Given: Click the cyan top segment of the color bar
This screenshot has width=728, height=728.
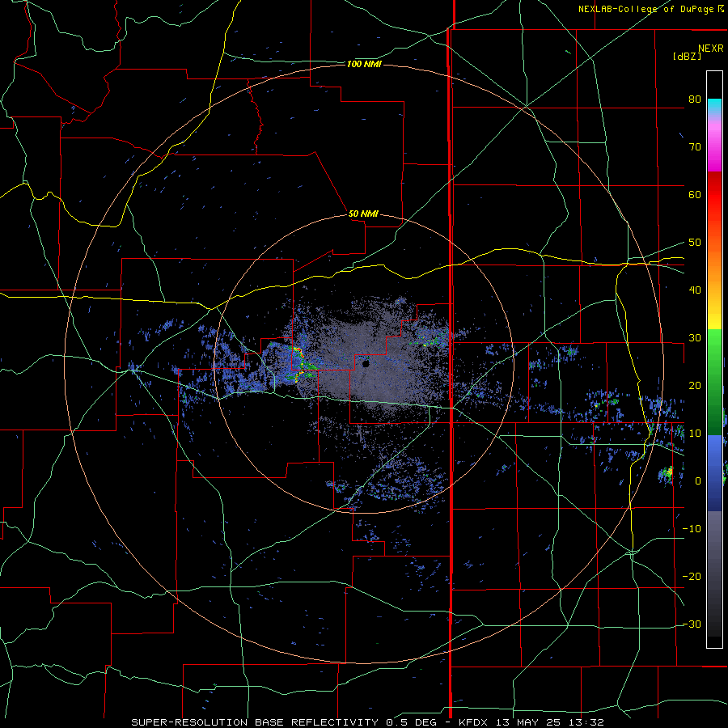Looking at the screenshot, I should [x=714, y=107].
